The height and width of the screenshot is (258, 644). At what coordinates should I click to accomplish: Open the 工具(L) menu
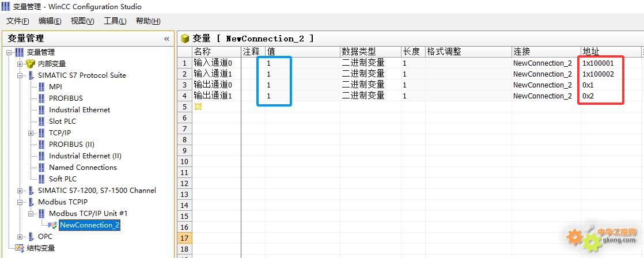pos(115,21)
